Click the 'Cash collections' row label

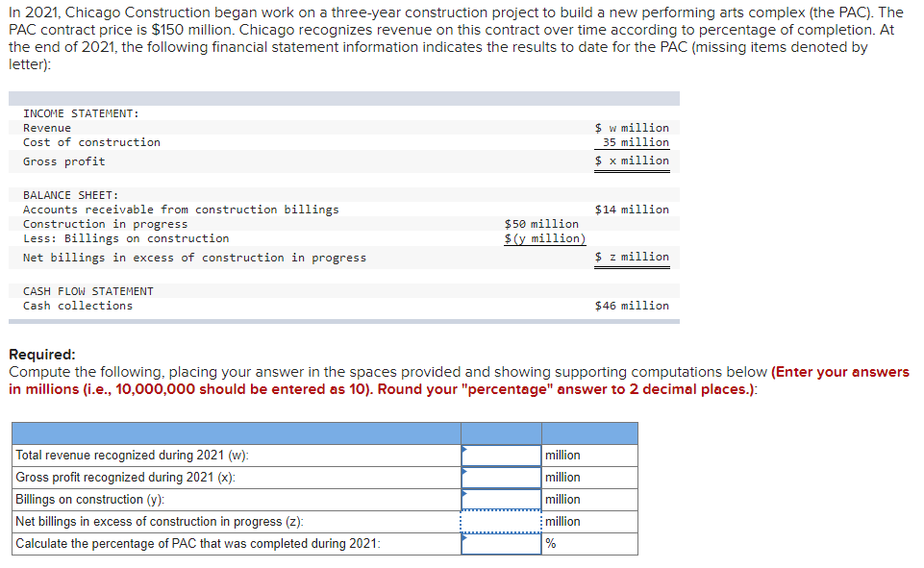tap(78, 306)
